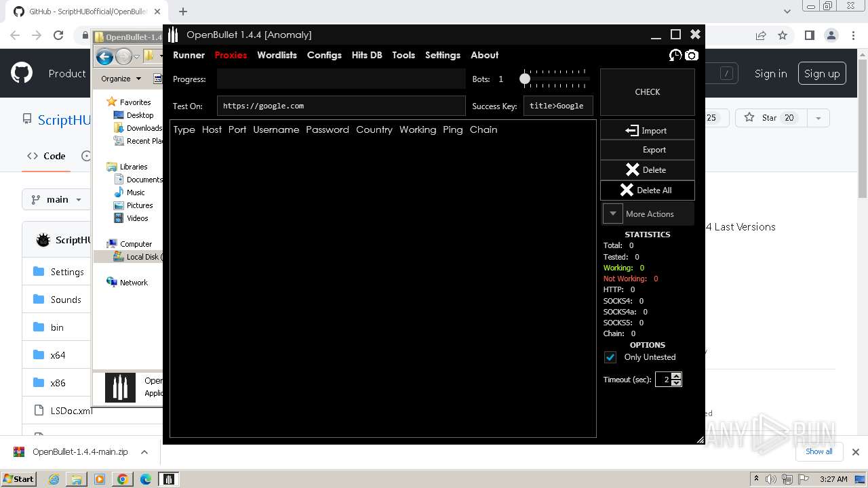Click GitHub Sign up button

tap(822, 74)
